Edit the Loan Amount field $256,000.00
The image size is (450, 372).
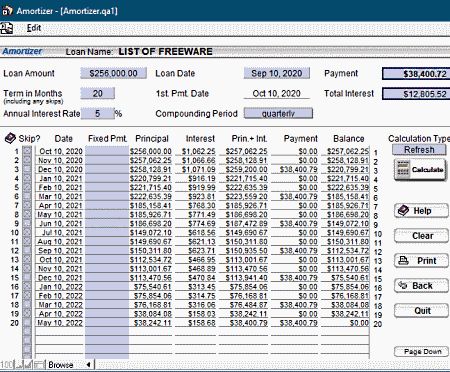(113, 73)
